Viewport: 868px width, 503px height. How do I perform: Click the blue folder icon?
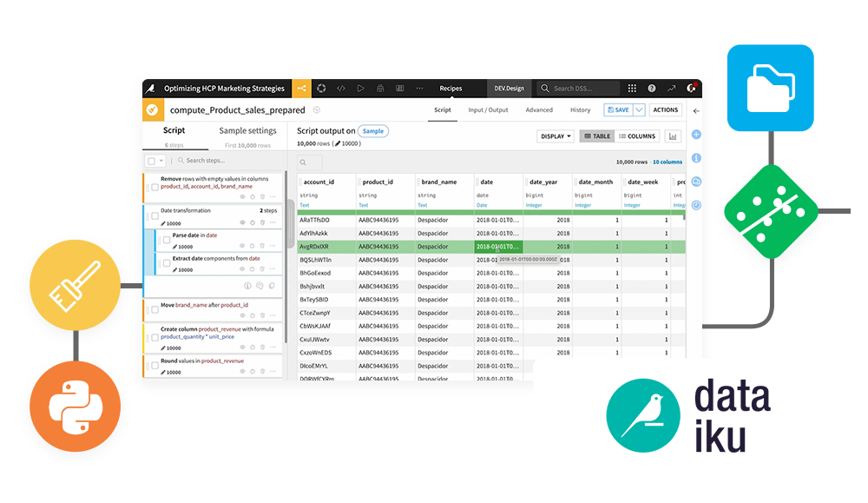(x=771, y=88)
